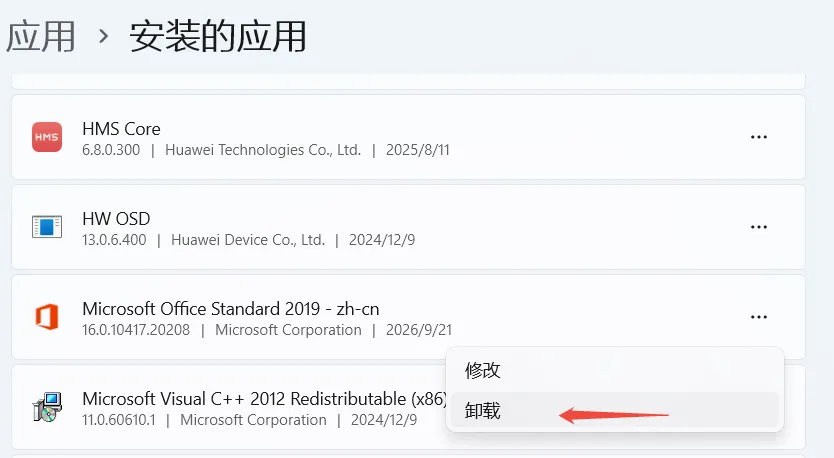
Task: Click the Huawei Technologies Co., Ltd. publisher text
Action: point(263,150)
